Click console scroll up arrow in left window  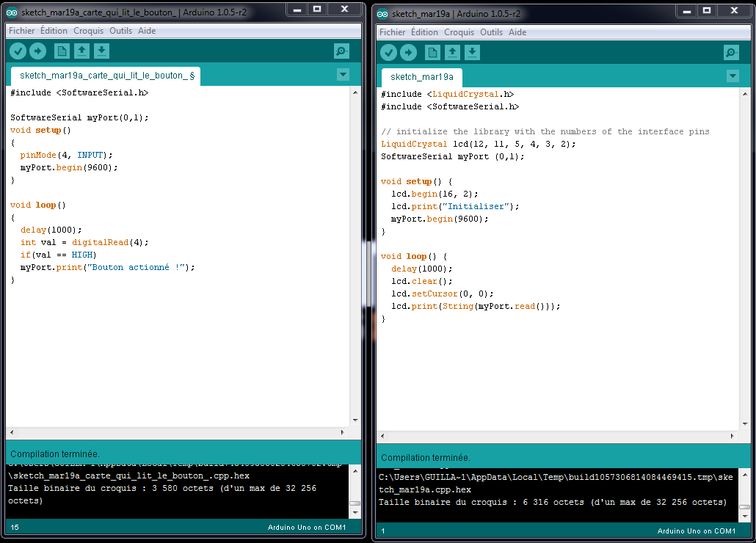pyautogui.click(x=355, y=471)
